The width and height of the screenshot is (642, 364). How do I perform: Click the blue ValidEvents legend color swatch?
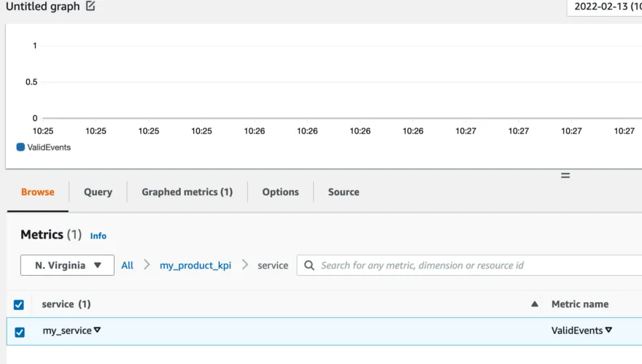(x=20, y=147)
